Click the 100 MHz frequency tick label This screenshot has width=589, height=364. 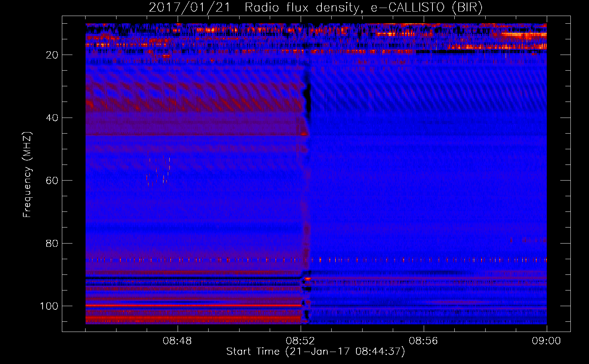point(49,306)
